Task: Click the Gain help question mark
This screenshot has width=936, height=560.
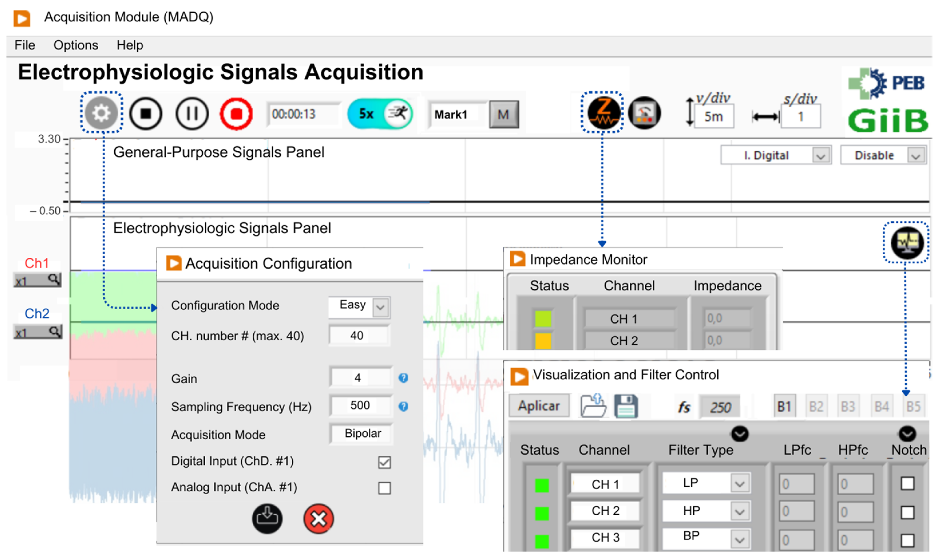Action: tap(403, 378)
